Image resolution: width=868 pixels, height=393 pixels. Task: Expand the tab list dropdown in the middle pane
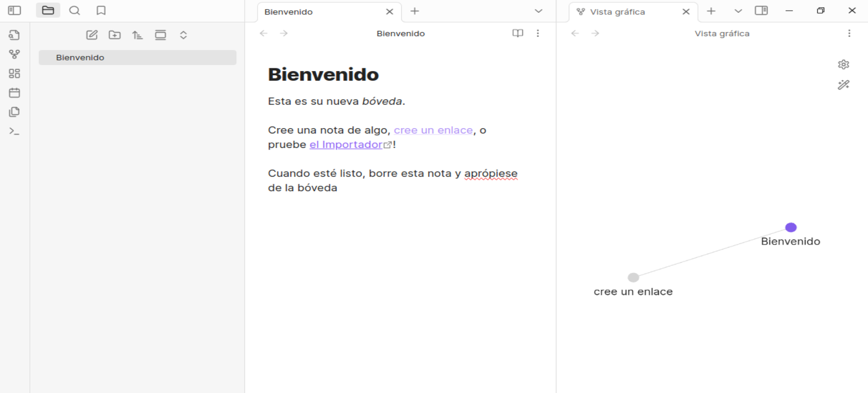(x=538, y=11)
